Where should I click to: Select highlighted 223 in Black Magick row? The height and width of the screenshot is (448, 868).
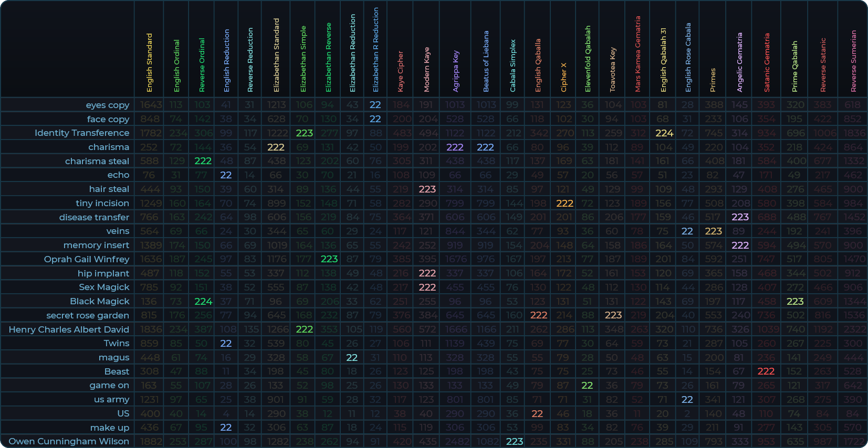pyautogui.click(x=794, y=301)
